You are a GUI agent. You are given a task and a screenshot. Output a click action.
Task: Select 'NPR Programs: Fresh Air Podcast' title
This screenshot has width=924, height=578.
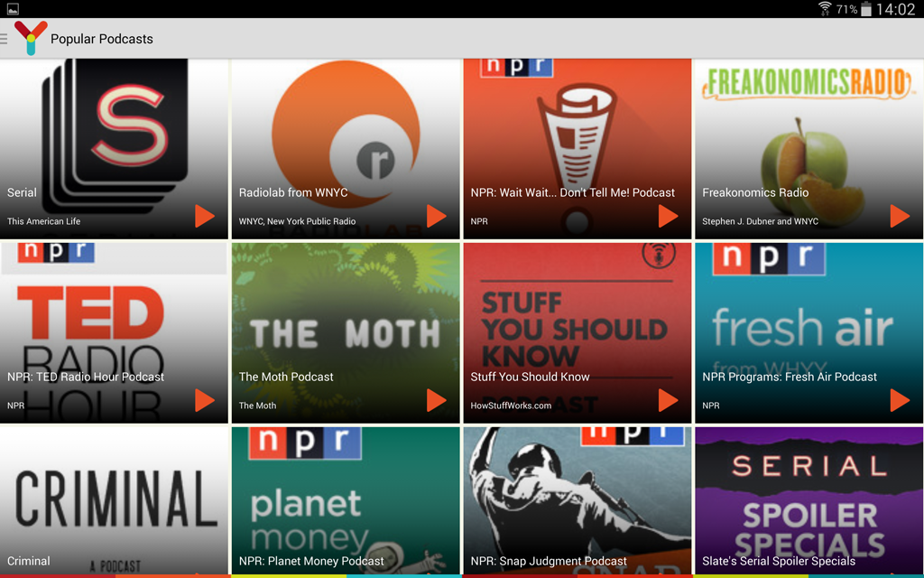tap(790, 377)
